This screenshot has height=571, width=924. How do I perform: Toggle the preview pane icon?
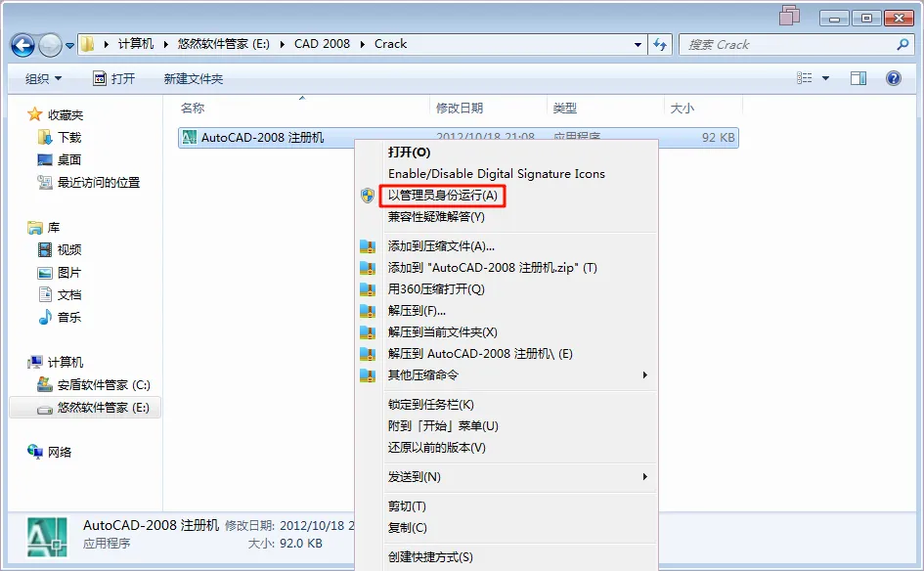(x=858, y=78)
